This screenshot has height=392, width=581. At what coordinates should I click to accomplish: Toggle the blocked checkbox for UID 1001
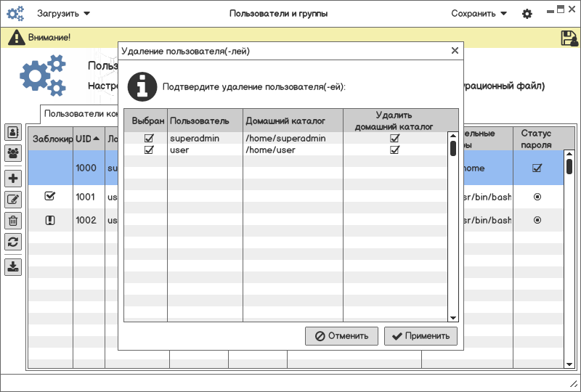(x=49, y=196)
